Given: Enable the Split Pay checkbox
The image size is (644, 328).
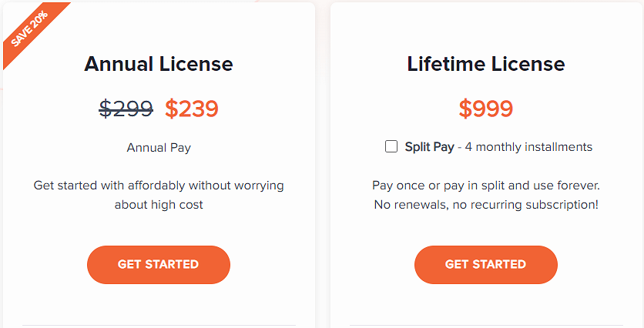Looking at the screenshot, I should [391, 146].
